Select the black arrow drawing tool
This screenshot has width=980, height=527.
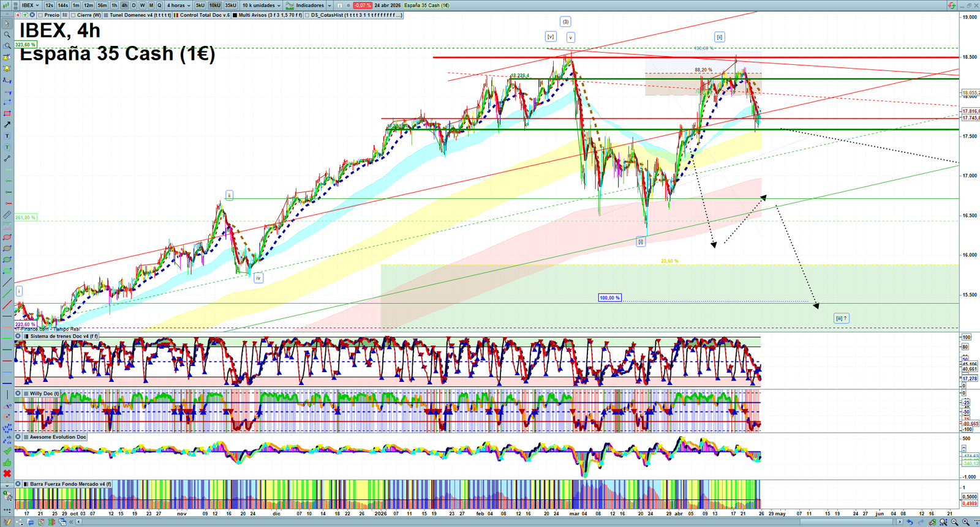tap(7, 125)
